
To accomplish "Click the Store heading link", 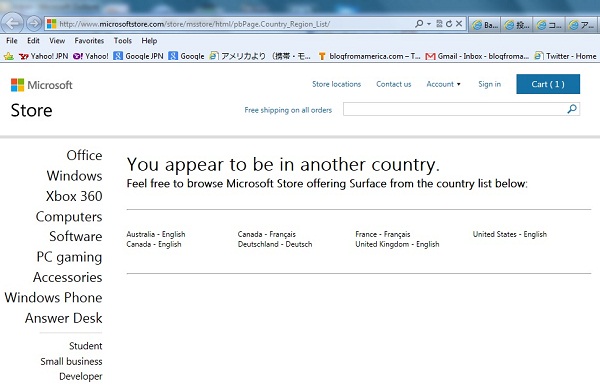I will tap(31, 110).
